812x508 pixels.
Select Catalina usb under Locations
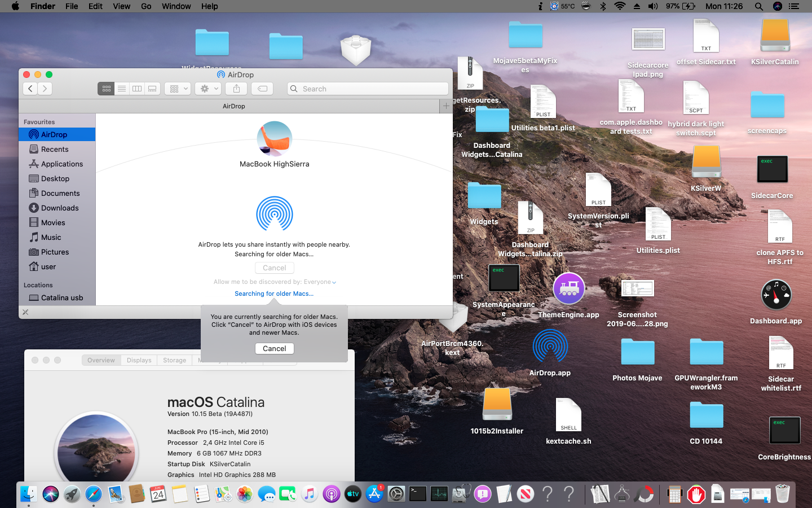pyautogui.click(x=57, y=297)
